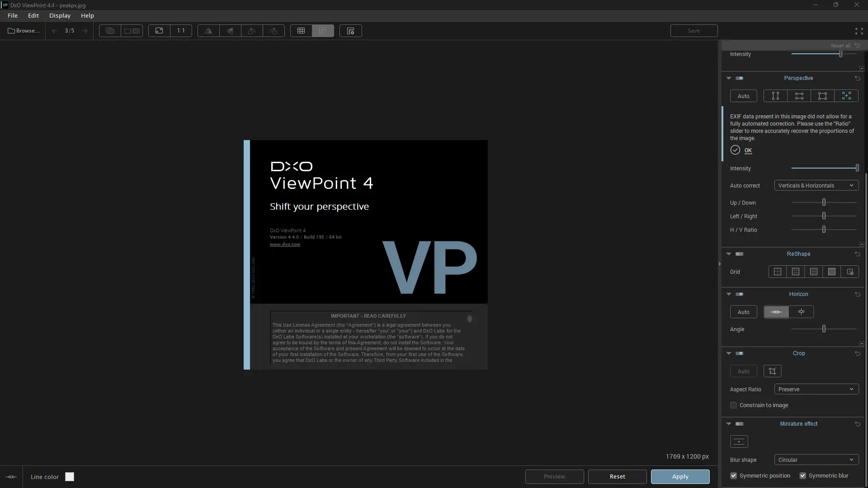The image size is (868, 488).
Task: Click the vertical horizon line tool
Action: pos(801,312)
